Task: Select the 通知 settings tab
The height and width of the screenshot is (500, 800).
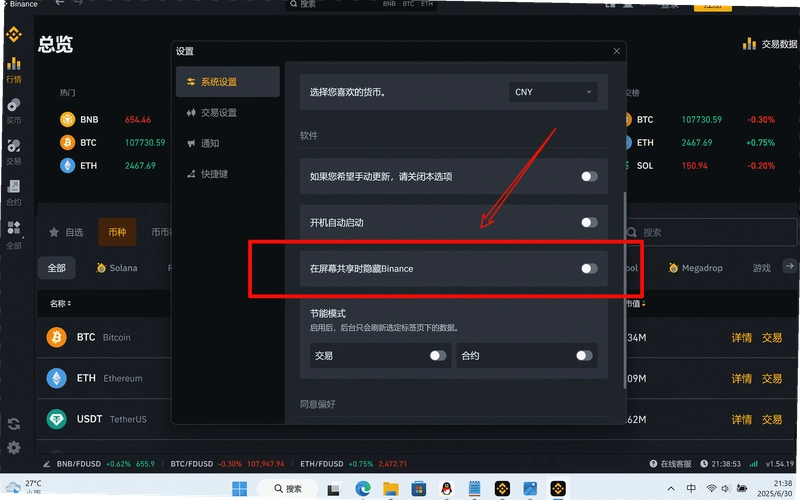Action: point(228,143)
